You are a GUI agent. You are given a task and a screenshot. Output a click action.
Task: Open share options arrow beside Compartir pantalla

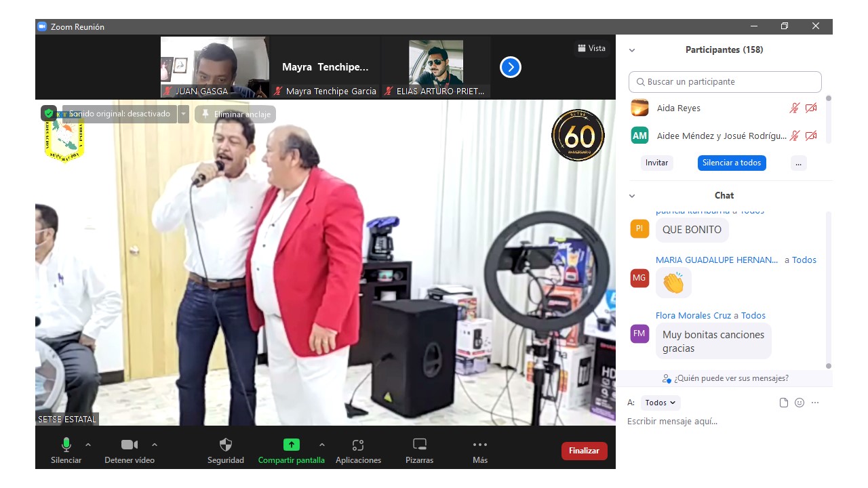click(x=322, y=445)
